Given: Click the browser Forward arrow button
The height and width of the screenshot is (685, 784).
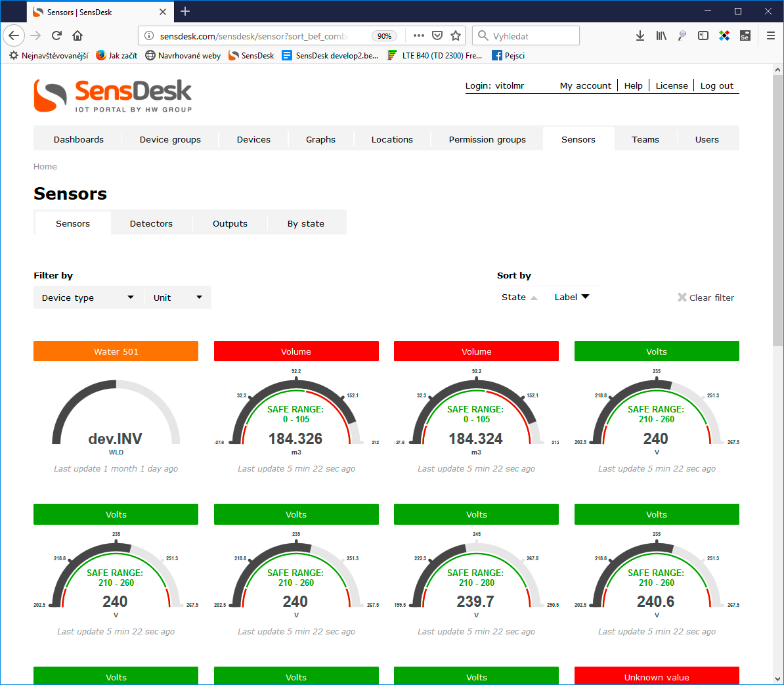Looking at the screenshot, I should tap(35, 35).
